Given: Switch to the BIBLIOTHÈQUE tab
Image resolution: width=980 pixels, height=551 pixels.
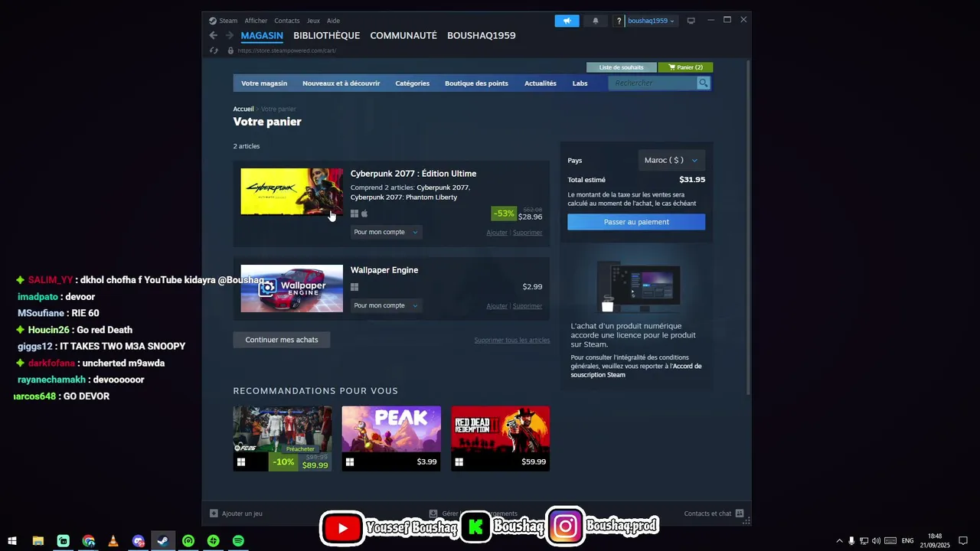Looking at the screenshot, I should [x=326, y=35].
